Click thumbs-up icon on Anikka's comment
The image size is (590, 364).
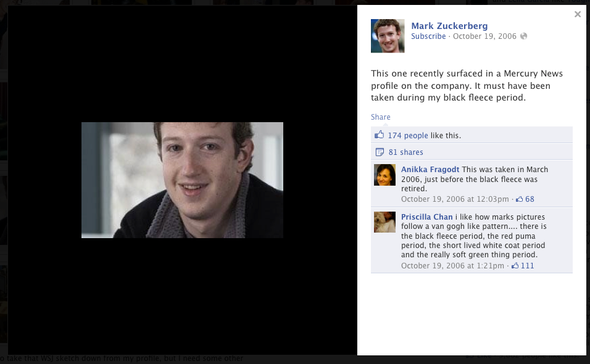pyautogui.click(x=519, y=199)
